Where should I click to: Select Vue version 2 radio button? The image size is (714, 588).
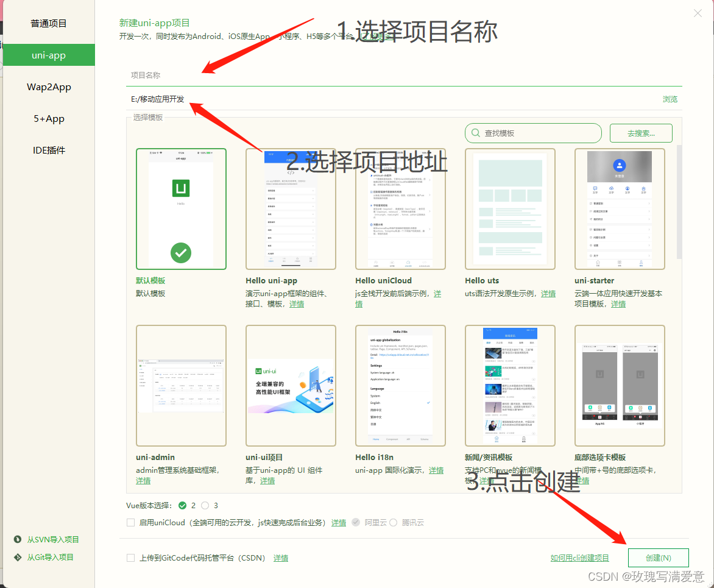[183, 506]
